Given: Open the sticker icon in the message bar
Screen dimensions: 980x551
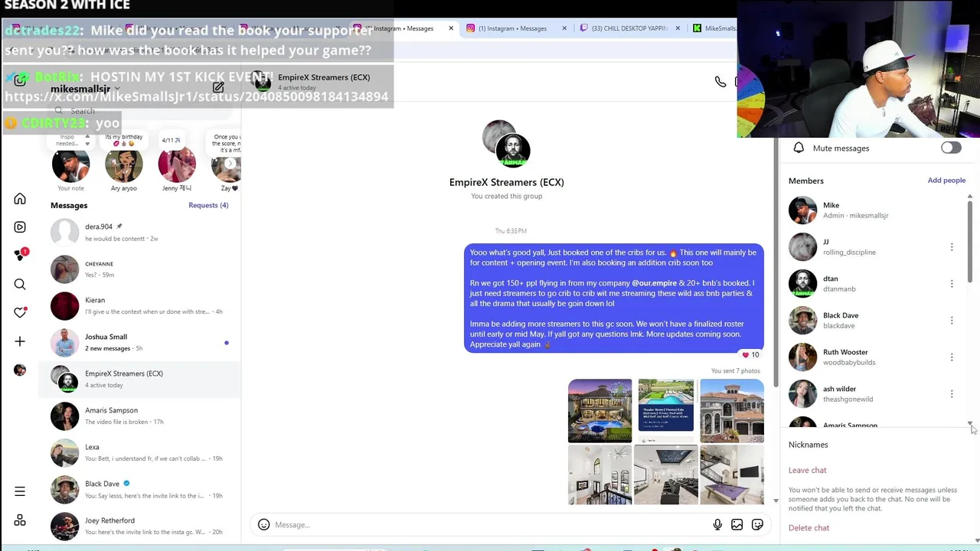Looking at the screenshot, I should [757, 525].
